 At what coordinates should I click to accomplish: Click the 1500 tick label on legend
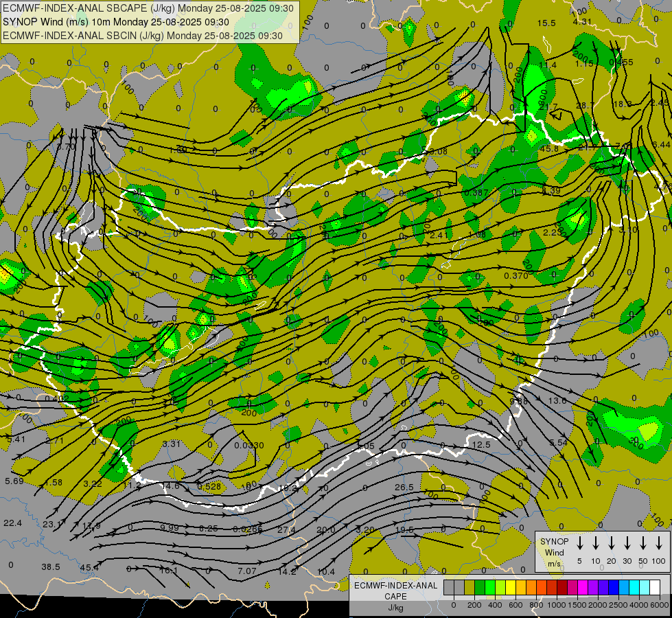click(577, 605)
